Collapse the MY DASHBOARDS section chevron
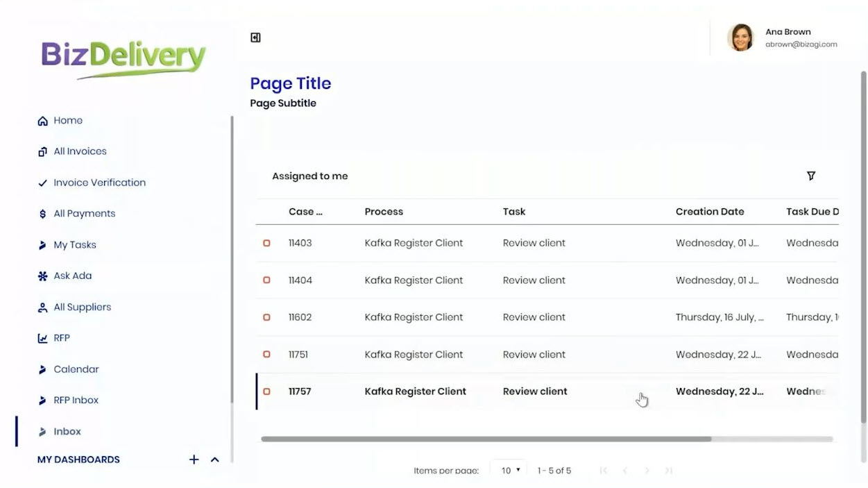Viewport: 868px width, 488px height. click(x=215, y=460)
